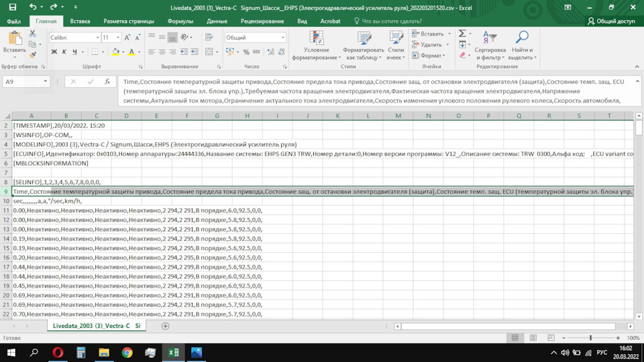Clear contents with eraser icon

462,55
